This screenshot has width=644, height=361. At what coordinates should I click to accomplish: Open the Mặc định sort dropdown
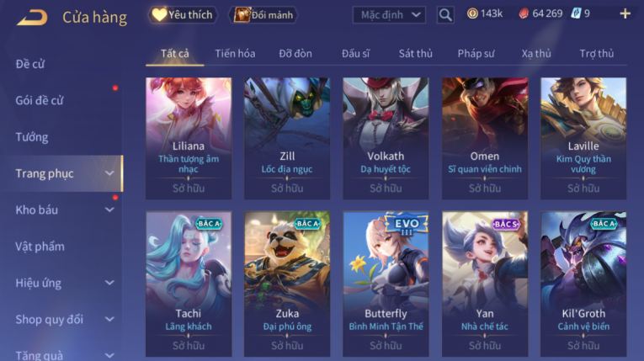tap(389, 15)
